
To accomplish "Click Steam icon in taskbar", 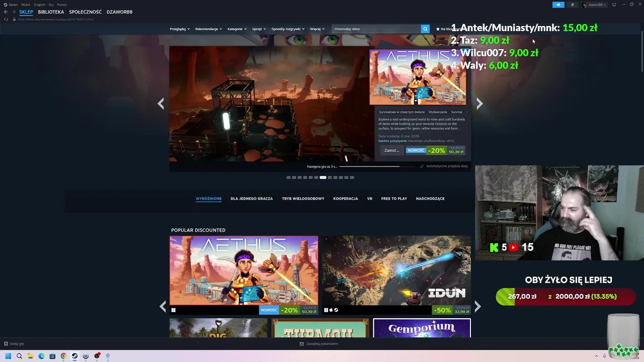I will pos(74,356).
